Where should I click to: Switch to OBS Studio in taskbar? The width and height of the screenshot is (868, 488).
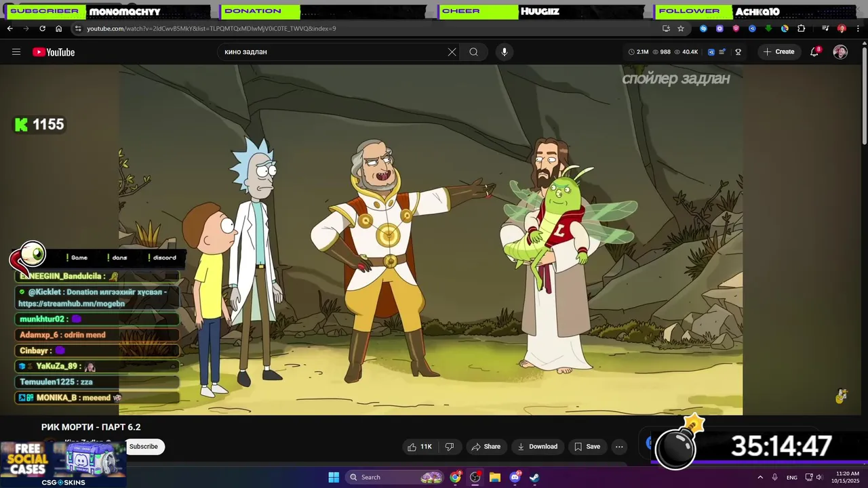click(x=475, y=477)
